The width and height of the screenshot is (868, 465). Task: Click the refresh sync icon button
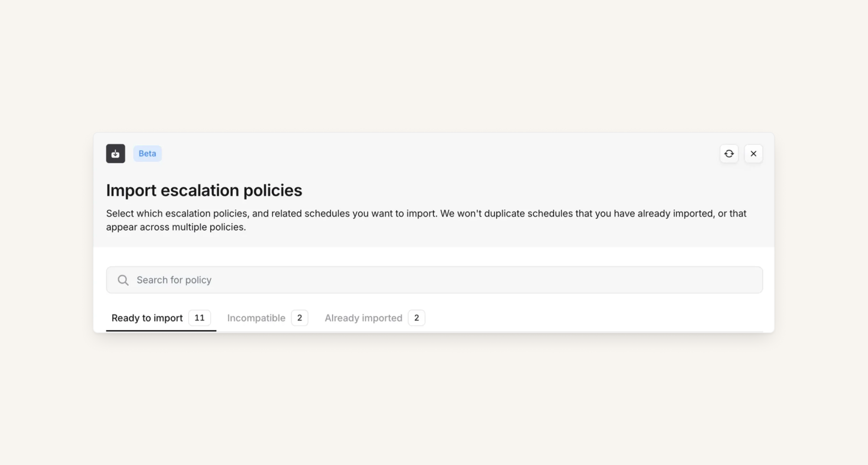click(x=729, y=154)
